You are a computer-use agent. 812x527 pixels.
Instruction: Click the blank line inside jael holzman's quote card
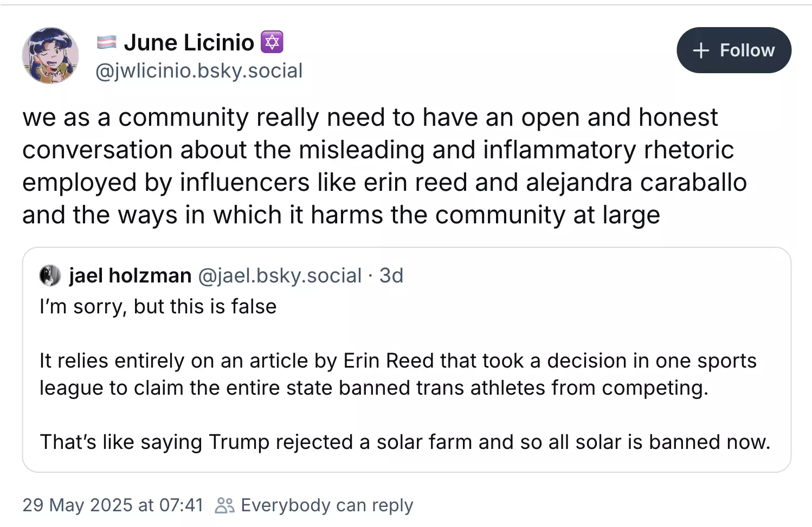(407, 333)
